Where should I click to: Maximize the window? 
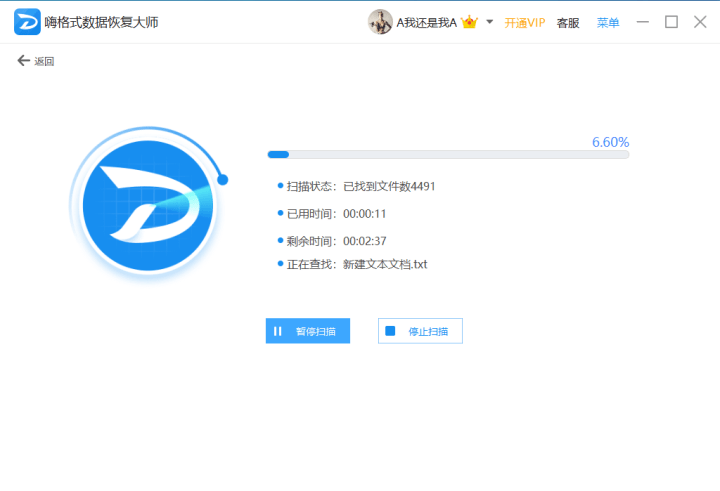pos(671,22)
